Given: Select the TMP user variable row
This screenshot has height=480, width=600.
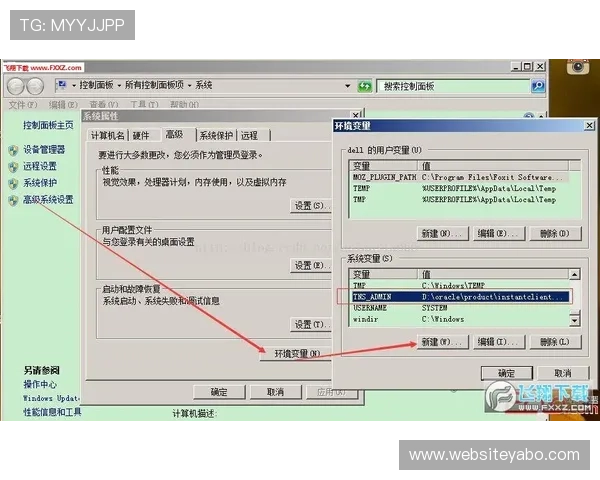Looking at the screenshot, I should pyautogui.click(x=459, y=199).
